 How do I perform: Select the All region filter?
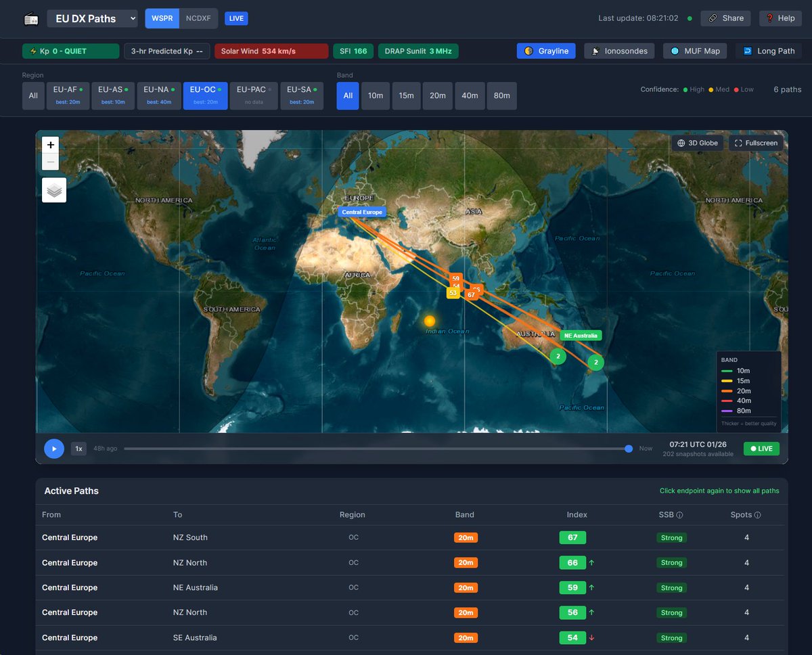(33, 95)
